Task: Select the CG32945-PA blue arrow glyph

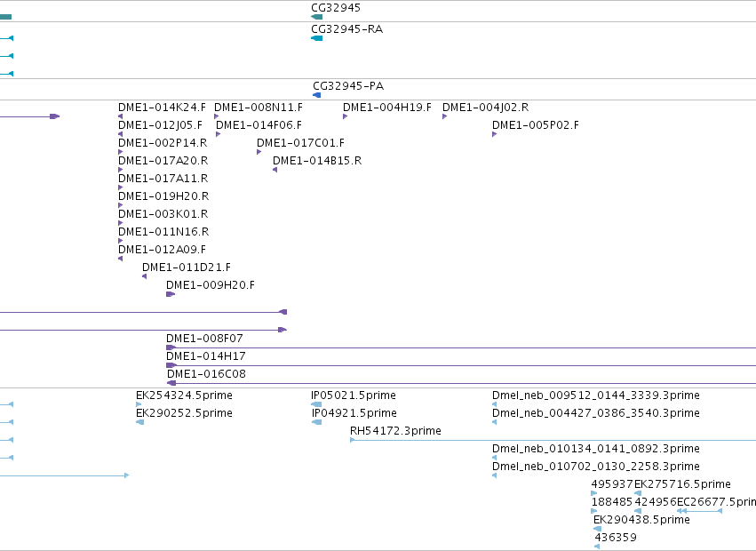Action: click(x=317, y=95)
